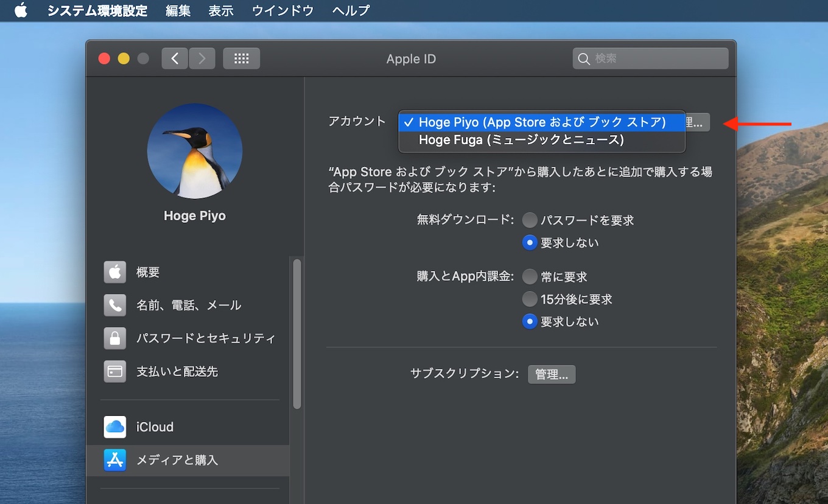Image resolution: width=828 pixels, height=504 pixels.
Task: Select iCloud sidebar label
Action: [155, 427]
